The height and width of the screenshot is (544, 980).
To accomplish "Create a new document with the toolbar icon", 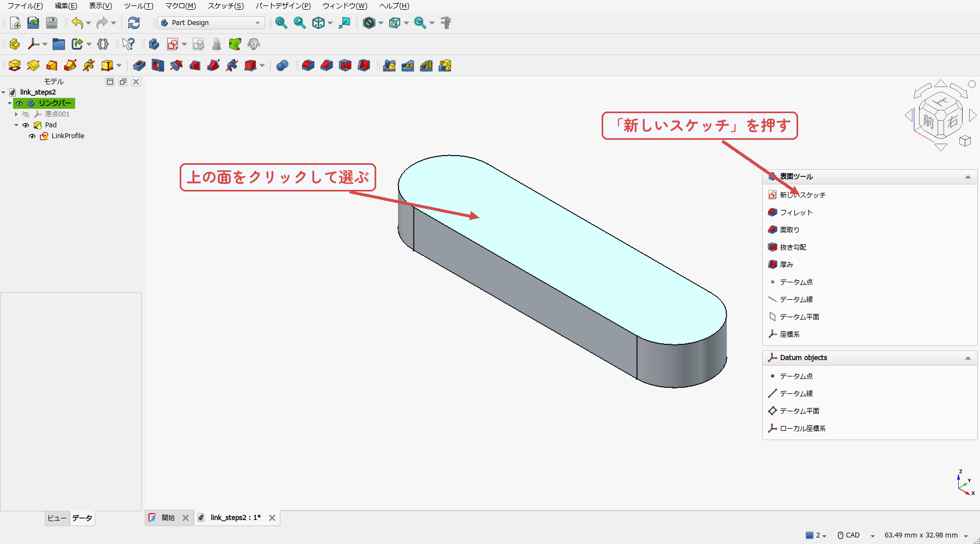I will coord(15,23).
